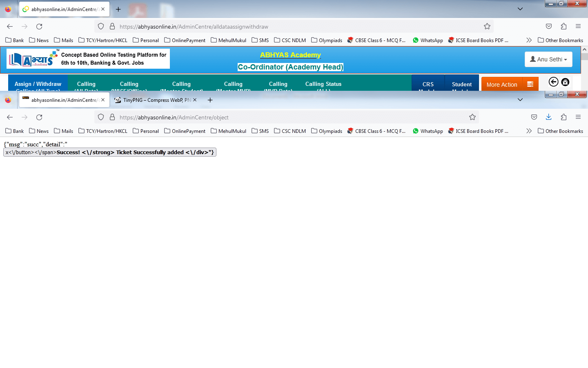Reload the alldataassignwithdraw page
Screen dimensions: 588x368
click(39, 27)
